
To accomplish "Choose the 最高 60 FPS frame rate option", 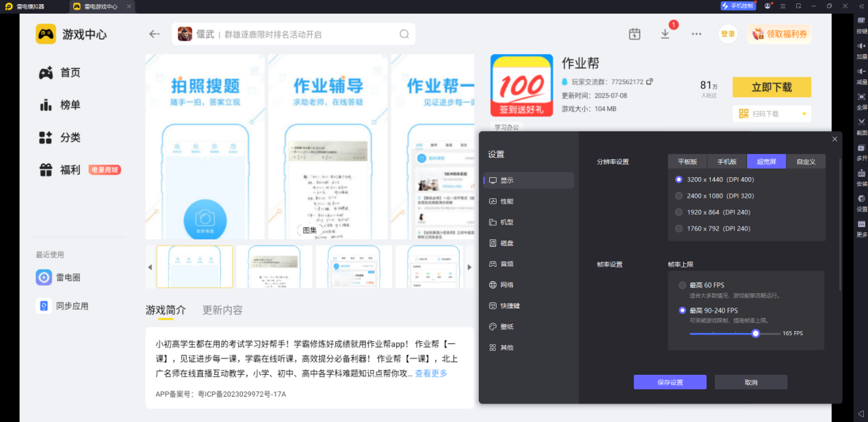I will coord(682,285).
